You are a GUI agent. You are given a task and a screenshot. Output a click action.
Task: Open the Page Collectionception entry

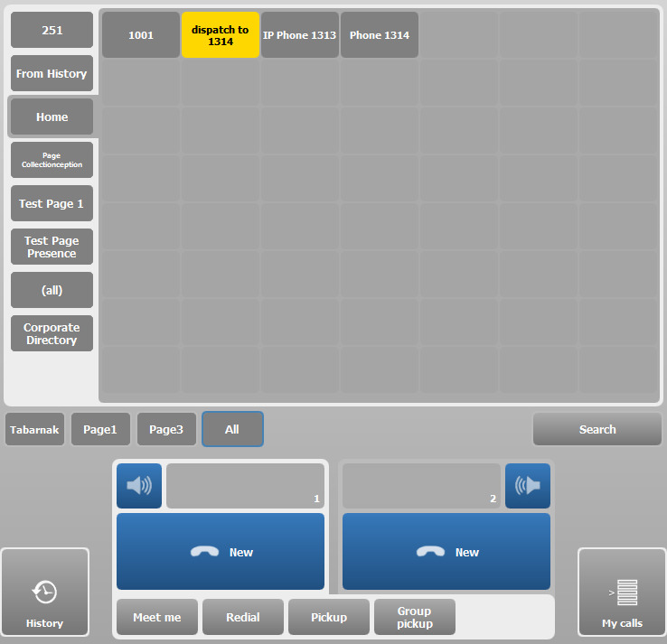coord(52,160)
